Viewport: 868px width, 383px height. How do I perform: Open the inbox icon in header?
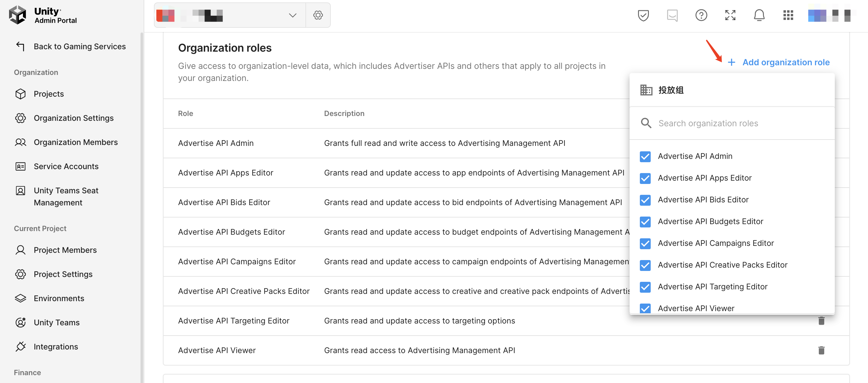click(672, 15)
